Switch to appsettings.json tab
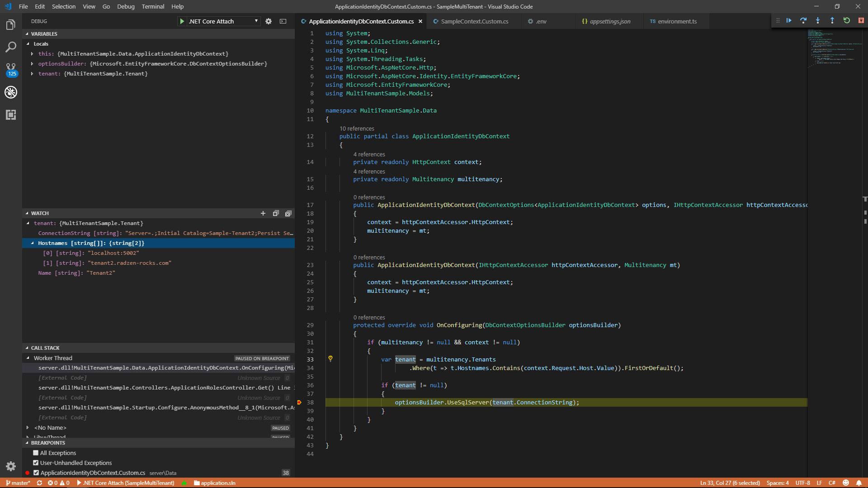The width and height of the screenshot is (868, 488). tap(610, 21)
